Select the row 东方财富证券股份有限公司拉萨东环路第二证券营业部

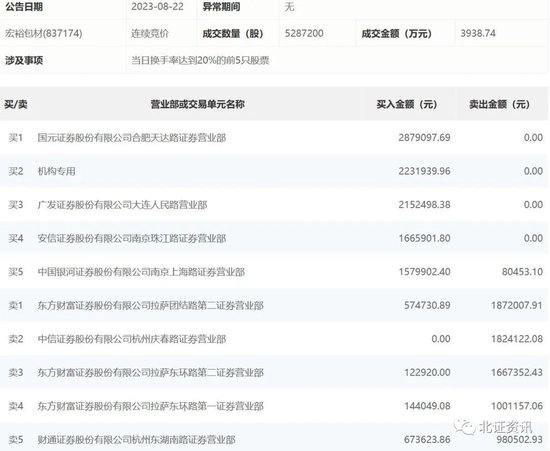pos(274,372)
